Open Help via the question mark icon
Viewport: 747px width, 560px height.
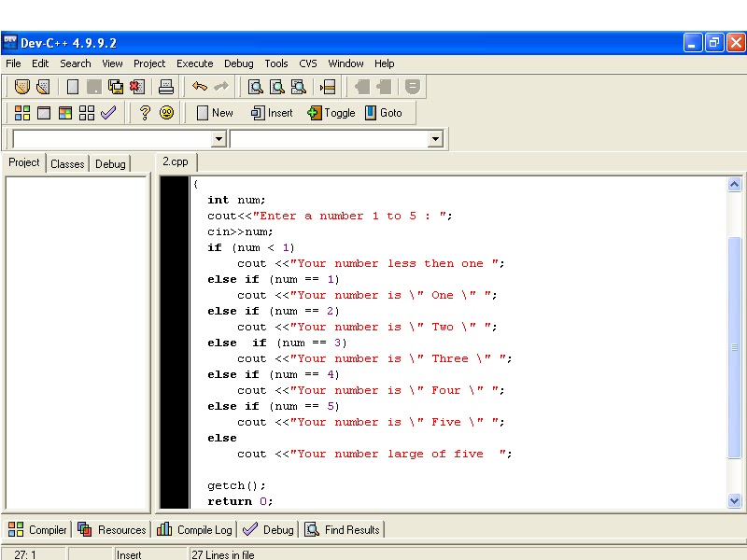(146, 113)
